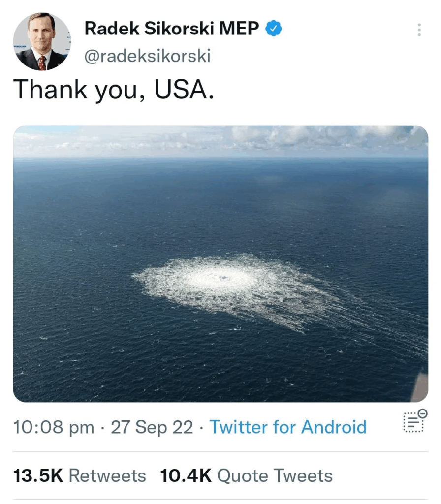Click the dotted note icon beside the timestamp
This screenshot has width=441, height=504.
point(414,423)
